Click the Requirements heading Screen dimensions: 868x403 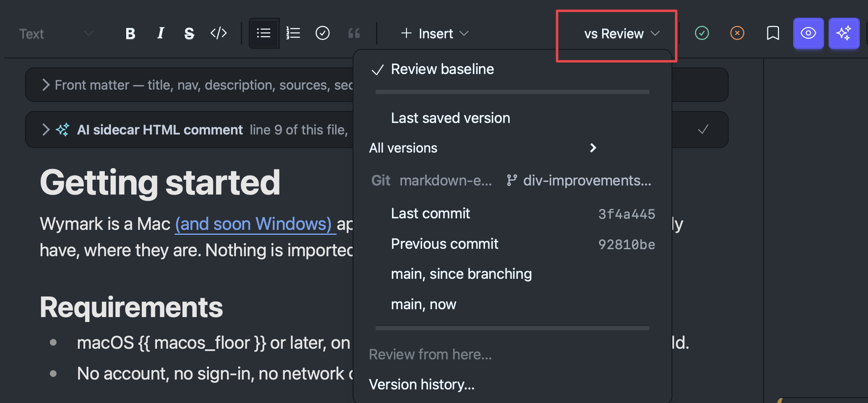[x=131, y=307]
